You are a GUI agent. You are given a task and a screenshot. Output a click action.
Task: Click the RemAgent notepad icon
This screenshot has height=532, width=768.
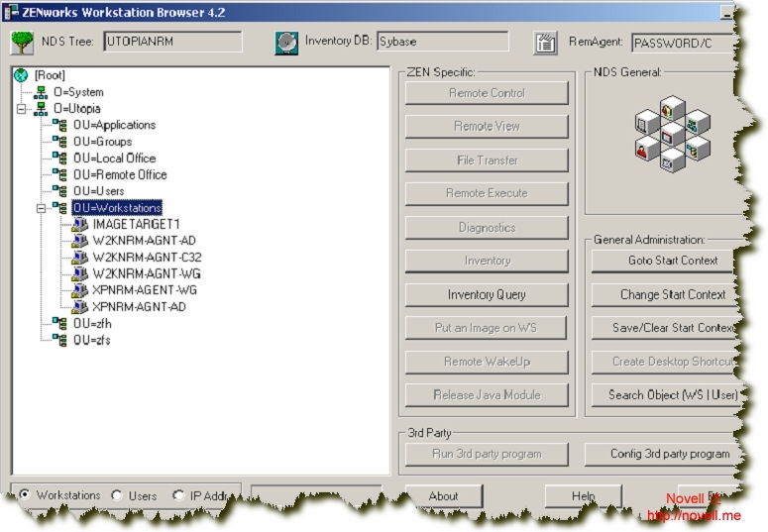[x=545, y=44]
